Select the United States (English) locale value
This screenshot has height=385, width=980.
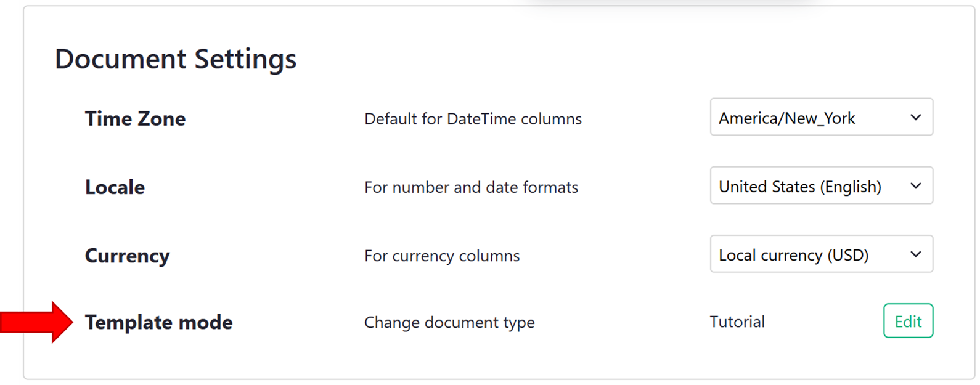[799, 187]
